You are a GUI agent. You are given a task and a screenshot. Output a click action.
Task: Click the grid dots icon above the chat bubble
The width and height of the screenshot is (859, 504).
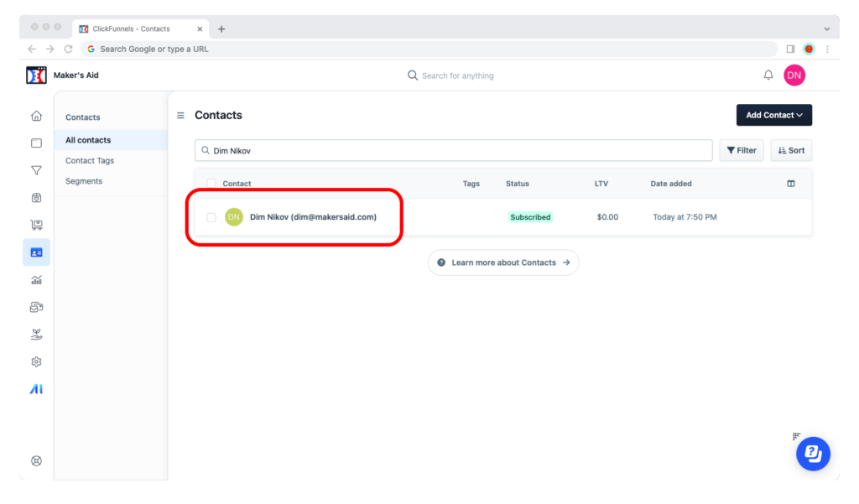point(796,436)
